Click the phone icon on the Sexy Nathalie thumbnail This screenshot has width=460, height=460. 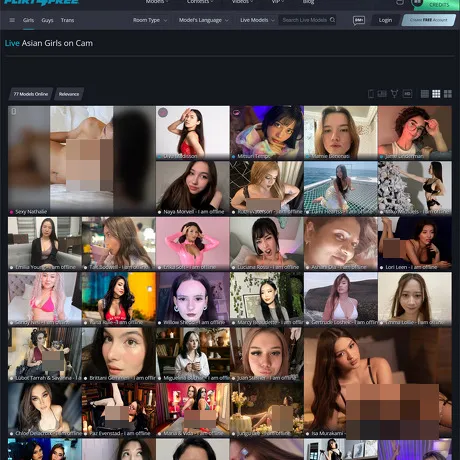pos(14,111)
